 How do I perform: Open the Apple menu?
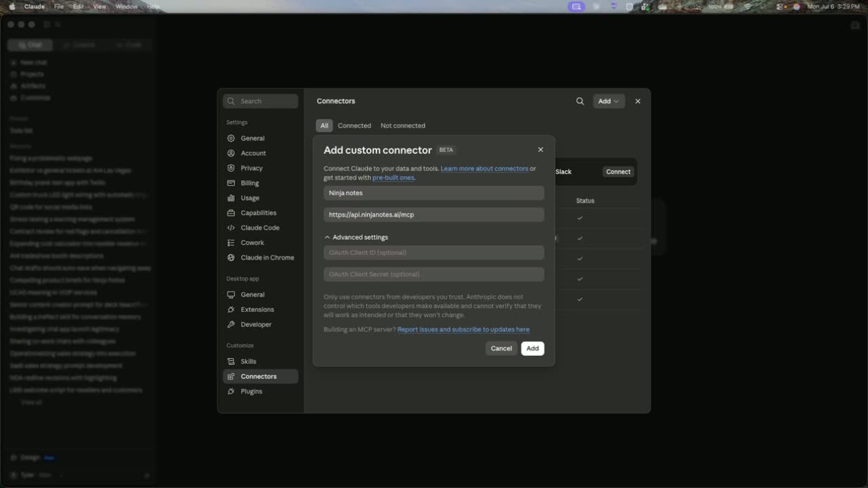click(x=12, y=7)
